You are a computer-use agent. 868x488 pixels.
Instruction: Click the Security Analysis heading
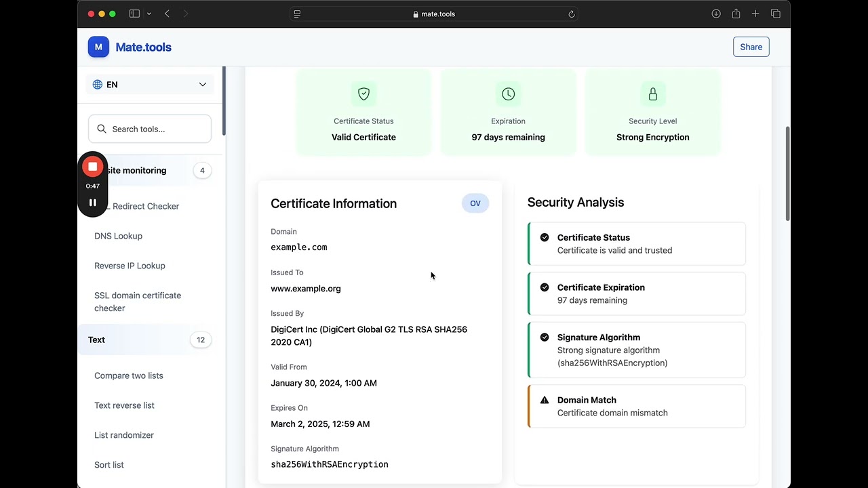click(576, 202)
